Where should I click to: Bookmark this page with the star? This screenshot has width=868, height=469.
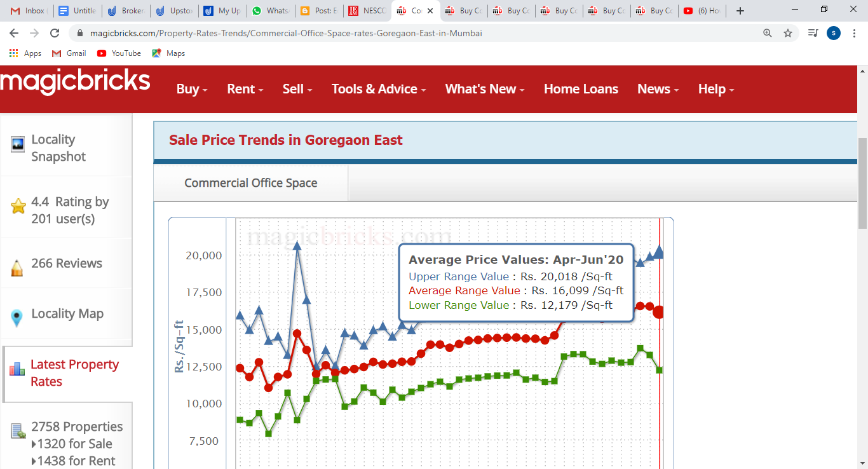tap(788, 33)
